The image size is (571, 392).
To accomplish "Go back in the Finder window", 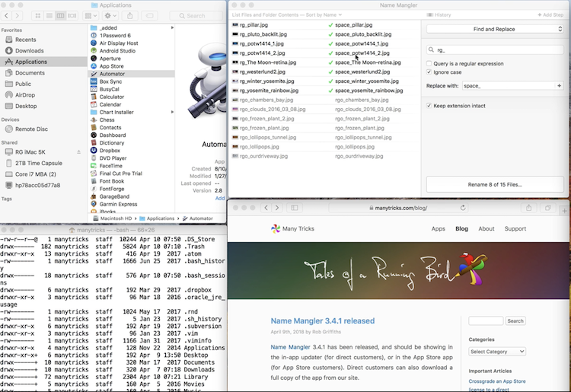I will point(7,16).
